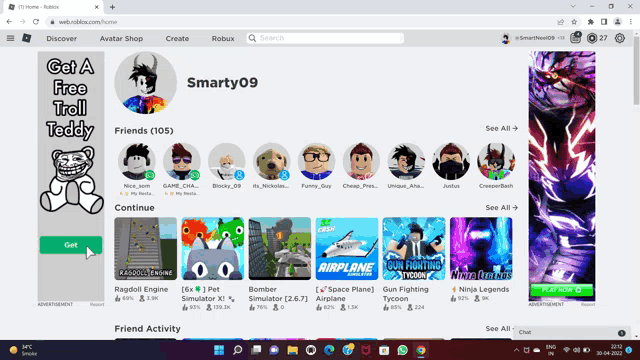Open Pet Simulator X game thumbnail
The width and height of the screenshot is (640, 360).
pyautogui.click(x=213, y=249)
